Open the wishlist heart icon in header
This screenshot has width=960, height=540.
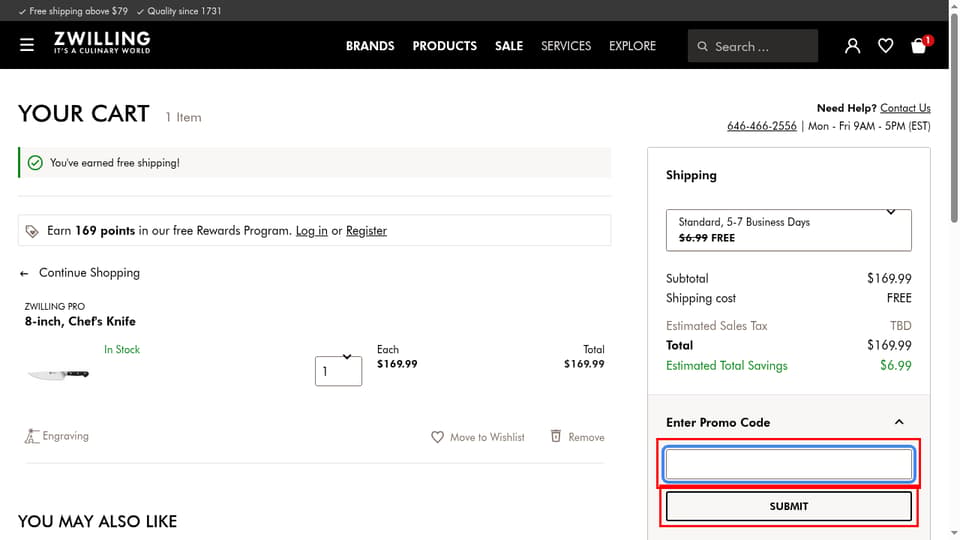885,46
